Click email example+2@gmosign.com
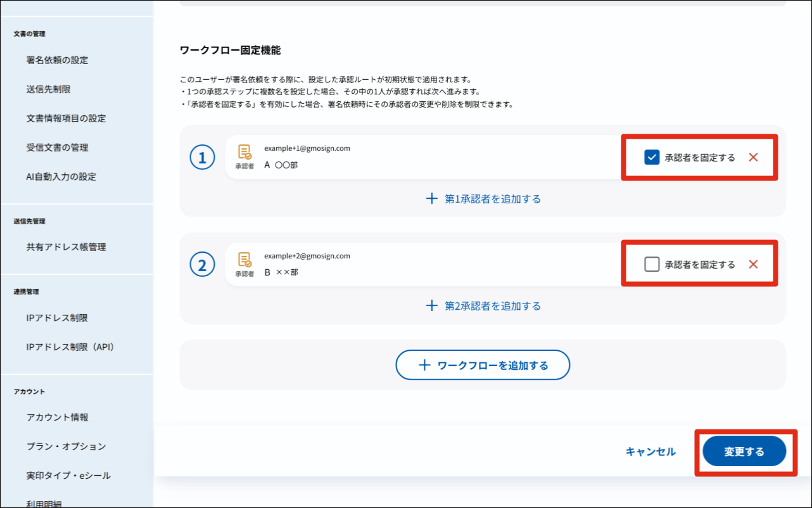 point(307,256)
